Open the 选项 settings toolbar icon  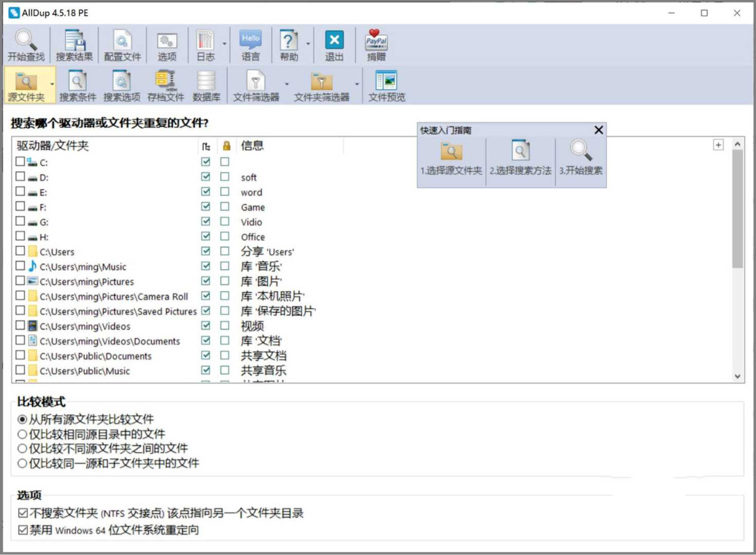coord(167,45)
